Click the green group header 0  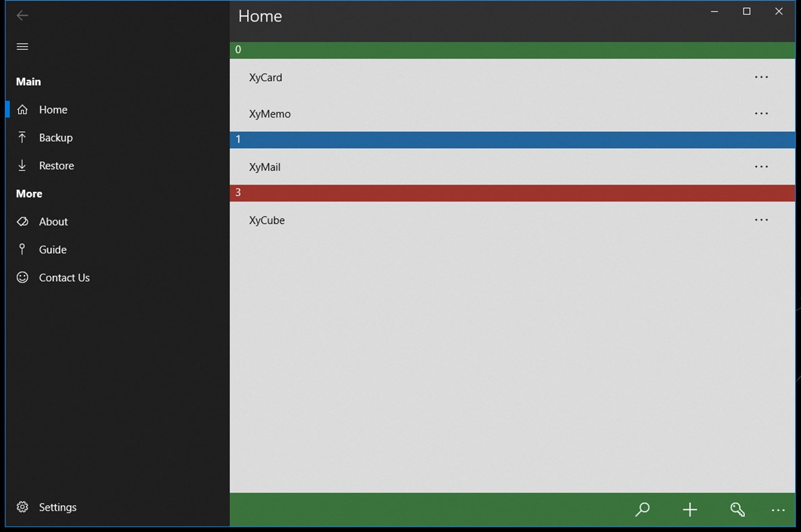tap(512, 50)
